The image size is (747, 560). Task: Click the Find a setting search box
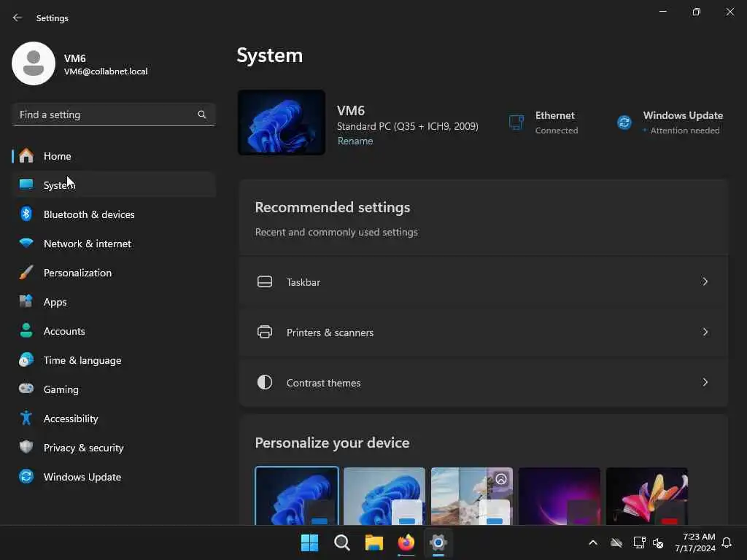(x=114, y=114)
